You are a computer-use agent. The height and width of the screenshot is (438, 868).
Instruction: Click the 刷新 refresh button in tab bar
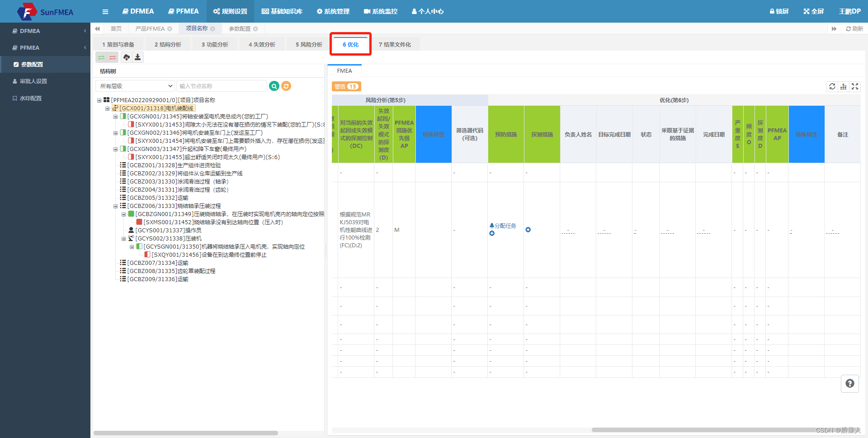pyautogui.click(x=854, y=29)
